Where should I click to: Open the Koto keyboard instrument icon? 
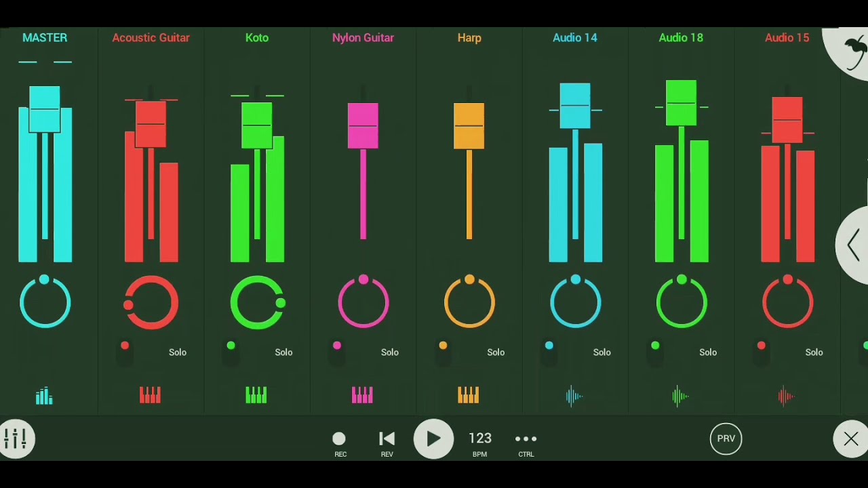(256, 395)
